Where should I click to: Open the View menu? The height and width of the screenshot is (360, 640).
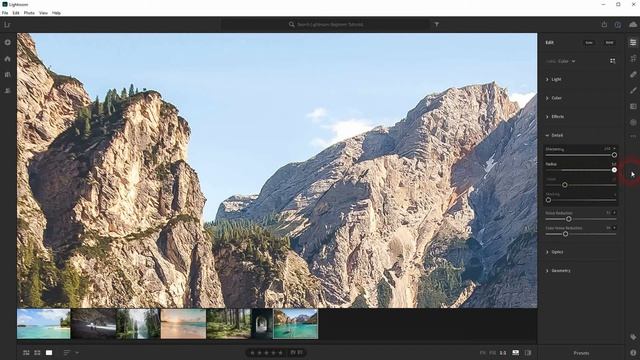[x=43, y=13]
